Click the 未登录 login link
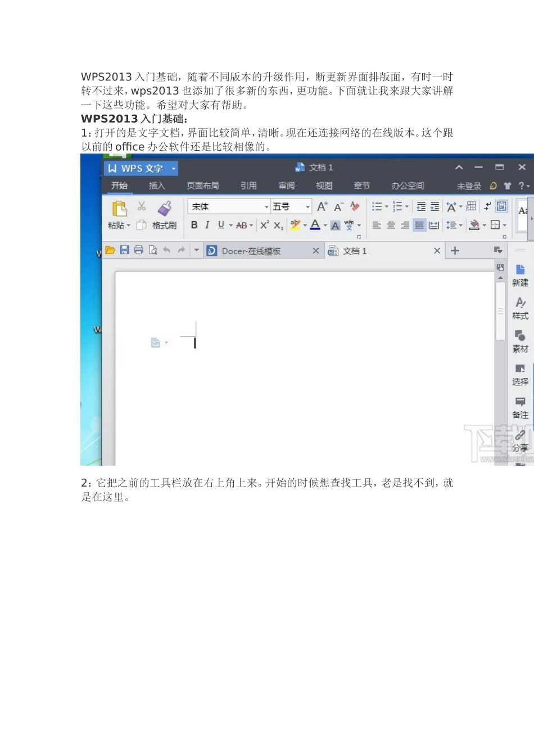534x756 pixels. tap(469, 186)
